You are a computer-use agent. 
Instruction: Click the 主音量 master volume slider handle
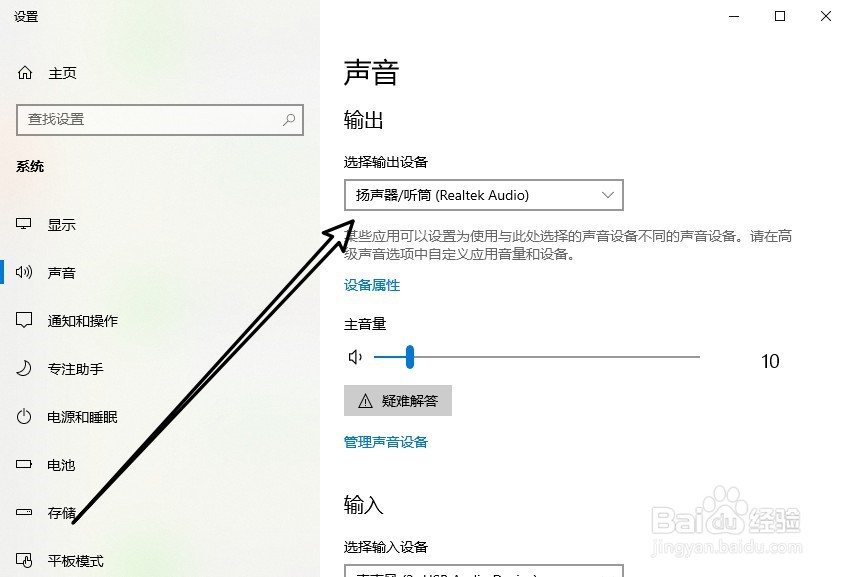click(x=410, y=357)
